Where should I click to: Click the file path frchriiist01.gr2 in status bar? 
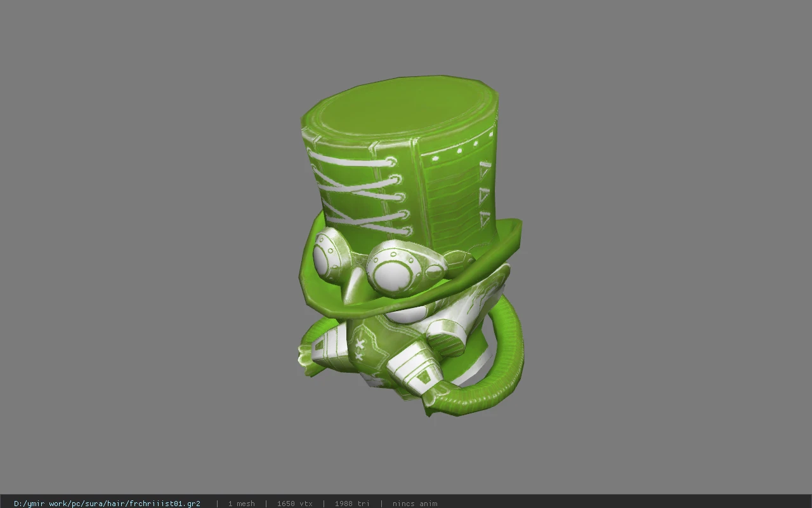107,504
